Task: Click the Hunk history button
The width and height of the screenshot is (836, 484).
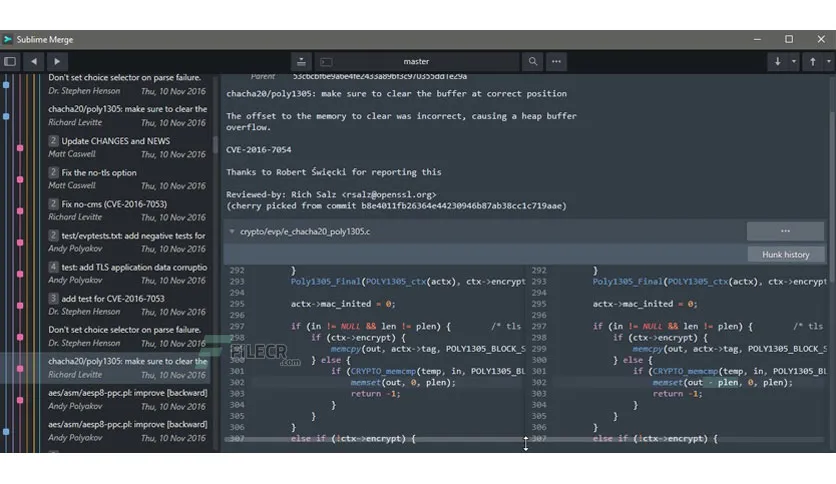Action: click(x=785, y=254)
